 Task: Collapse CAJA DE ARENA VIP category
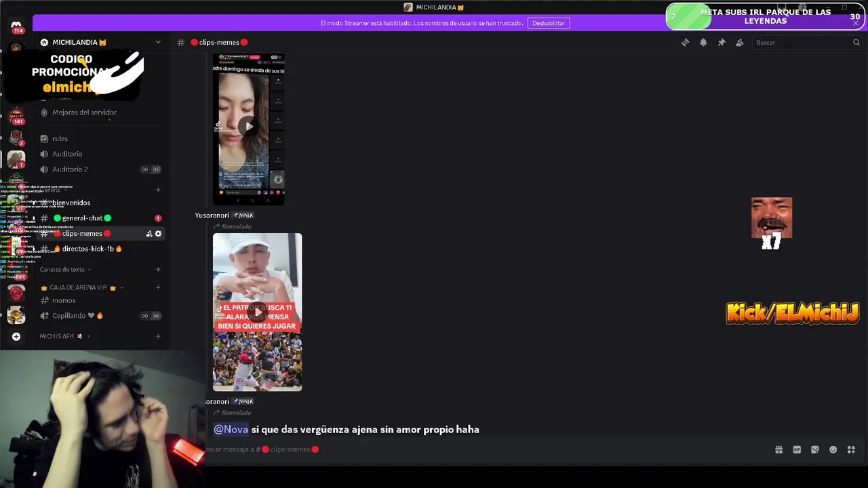tap(82, 287)
